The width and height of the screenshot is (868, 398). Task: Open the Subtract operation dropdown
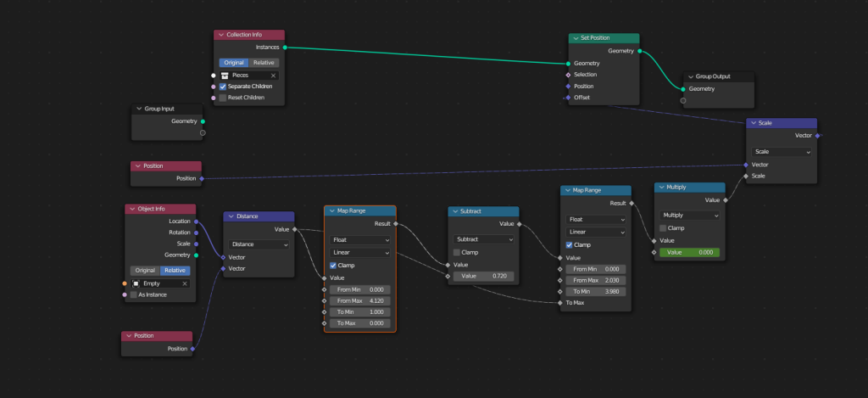[483, 239]
